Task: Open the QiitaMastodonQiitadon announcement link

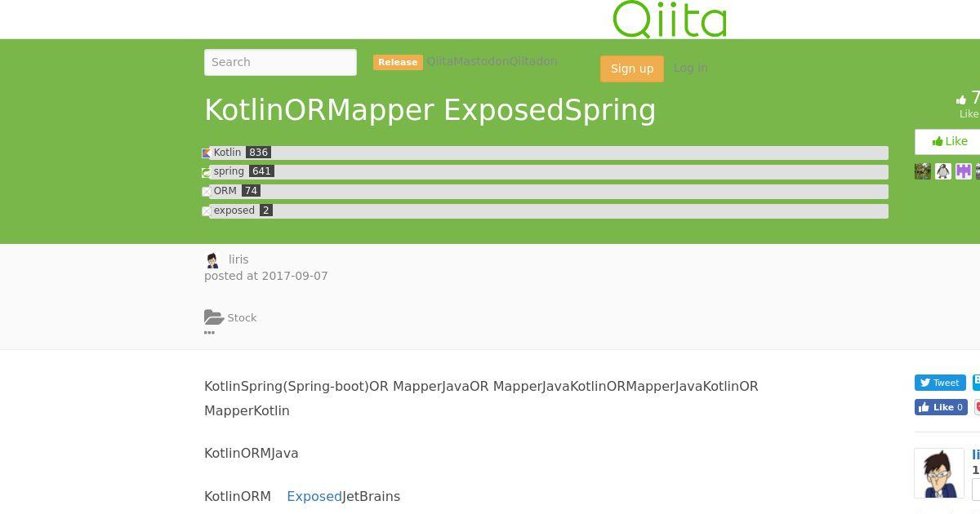Action: (492, 61)
